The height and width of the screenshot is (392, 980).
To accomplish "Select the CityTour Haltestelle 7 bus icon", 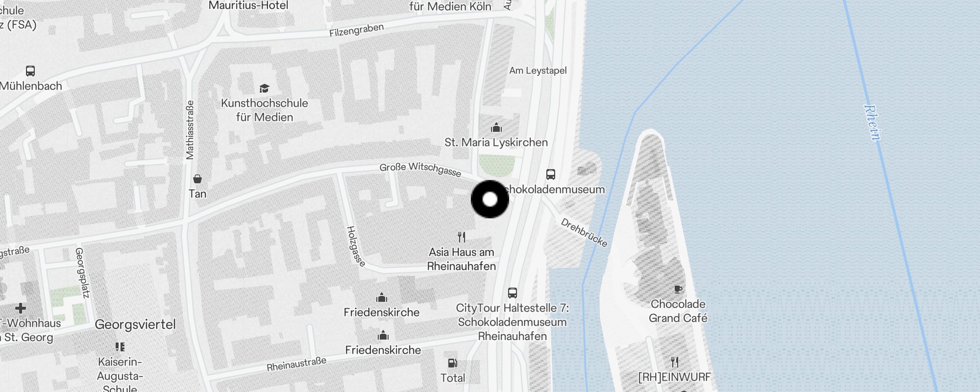I will tap(513, 293).
